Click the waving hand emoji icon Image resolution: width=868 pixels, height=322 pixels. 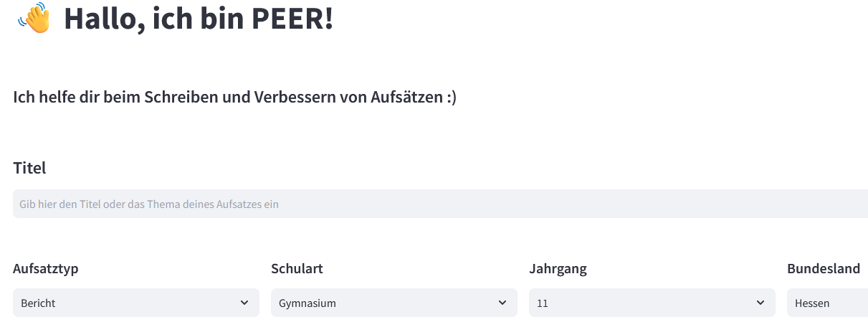pyautogui.click(x=34, y=18)
